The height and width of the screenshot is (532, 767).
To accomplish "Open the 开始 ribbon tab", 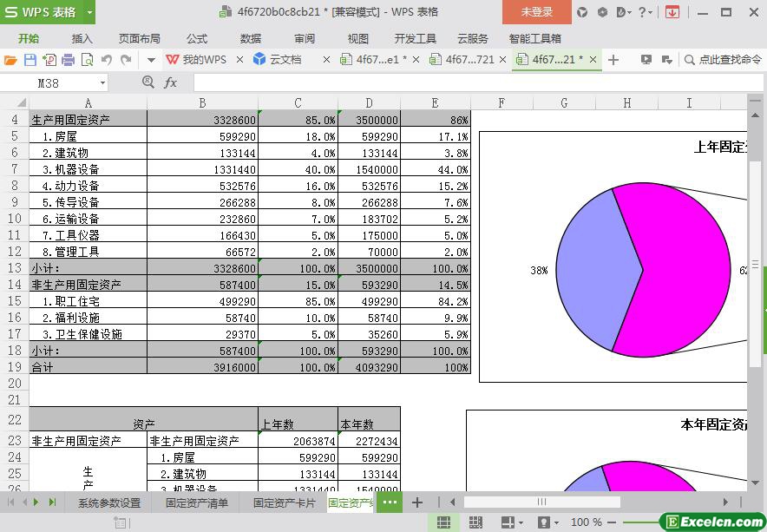I will [x=29, y=38].
